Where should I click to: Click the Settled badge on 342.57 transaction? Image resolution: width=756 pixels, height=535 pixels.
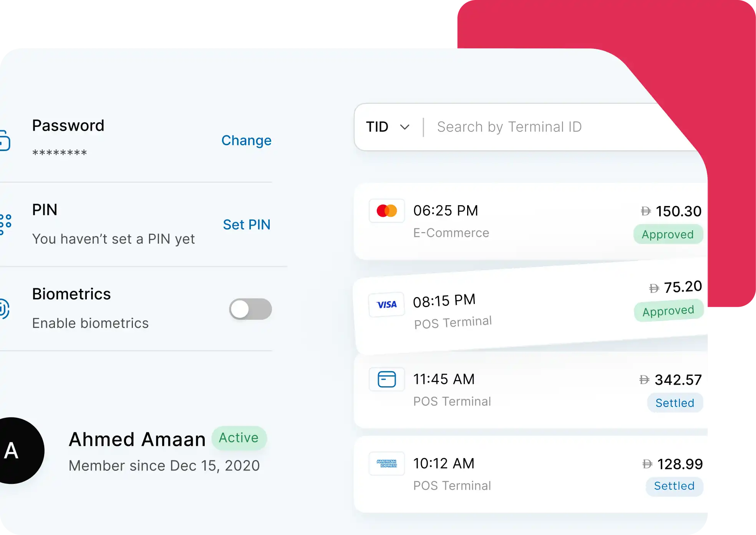(675, 403)
